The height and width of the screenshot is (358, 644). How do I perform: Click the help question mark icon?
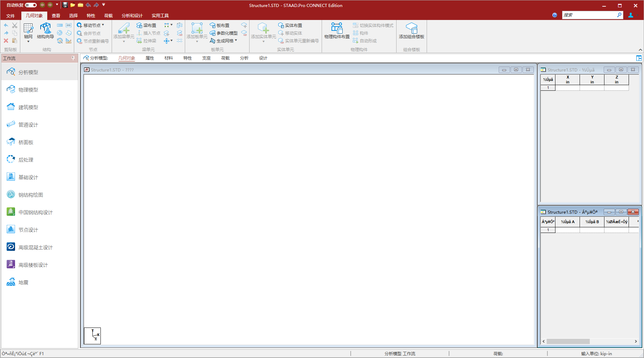(554, 15)
